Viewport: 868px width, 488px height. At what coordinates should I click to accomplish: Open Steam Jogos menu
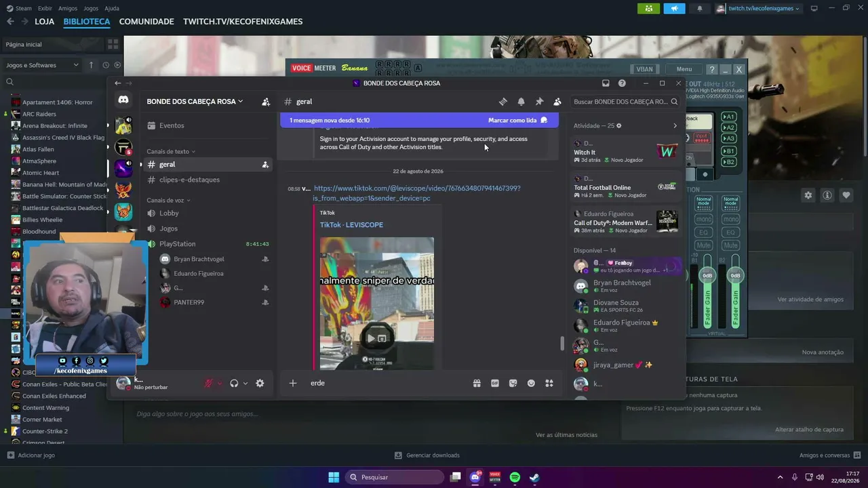coord(90,9)
